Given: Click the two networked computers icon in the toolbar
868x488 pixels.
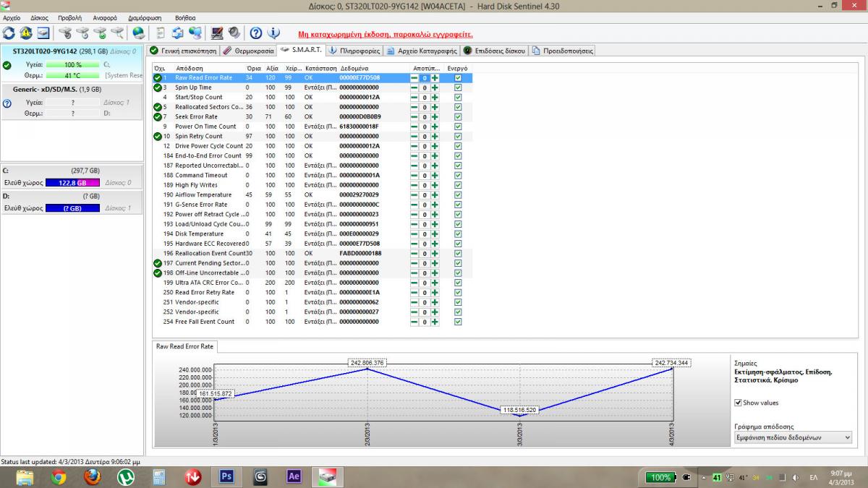Looking at the screenshot, I should 195,33.
